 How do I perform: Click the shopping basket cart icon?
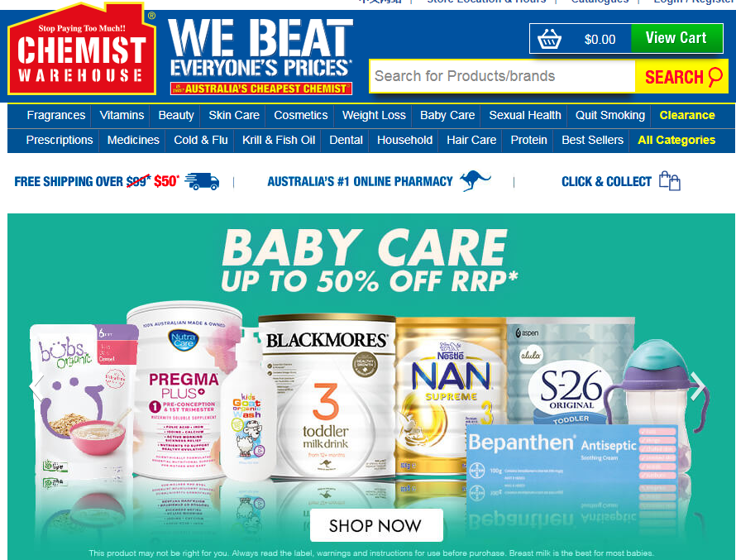[x=549, y=39]
